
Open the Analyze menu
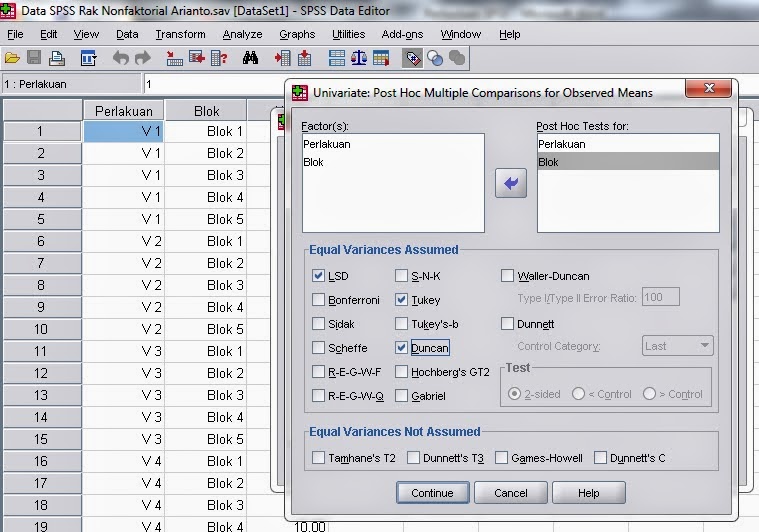click(243, 34)
